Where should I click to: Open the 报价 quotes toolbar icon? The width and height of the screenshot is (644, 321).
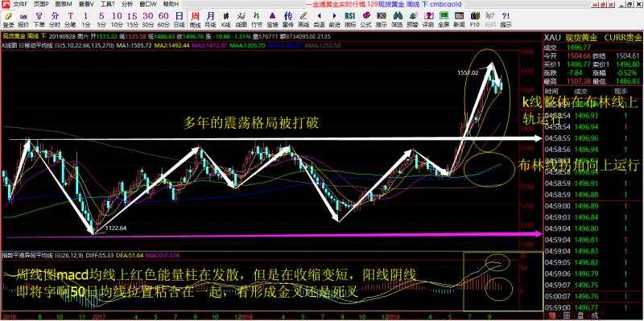(24, 19)
